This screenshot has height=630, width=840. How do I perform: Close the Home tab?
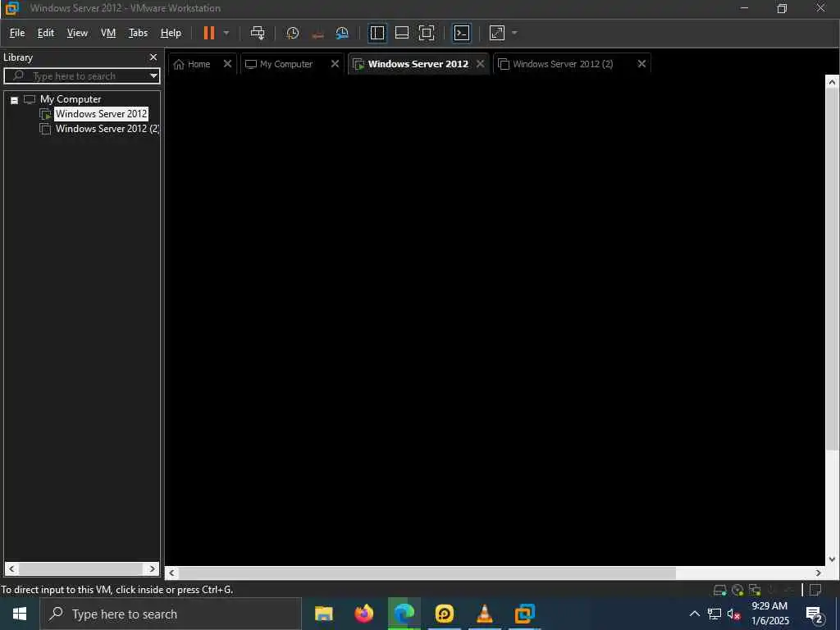[x=227, y=63]
